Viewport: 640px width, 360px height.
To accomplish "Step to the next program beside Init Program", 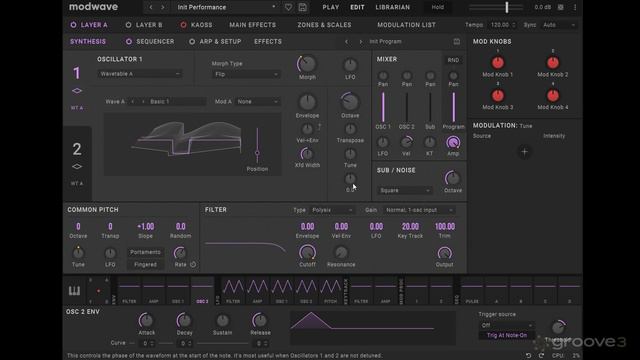I will 360,42.
